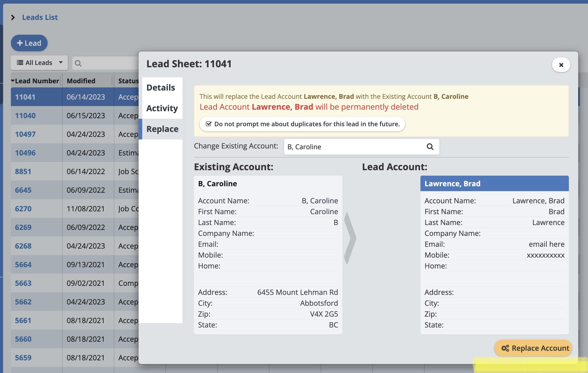Click the plus icon on Lead button
The image size is (588, 373).
[x=20, y=43]
